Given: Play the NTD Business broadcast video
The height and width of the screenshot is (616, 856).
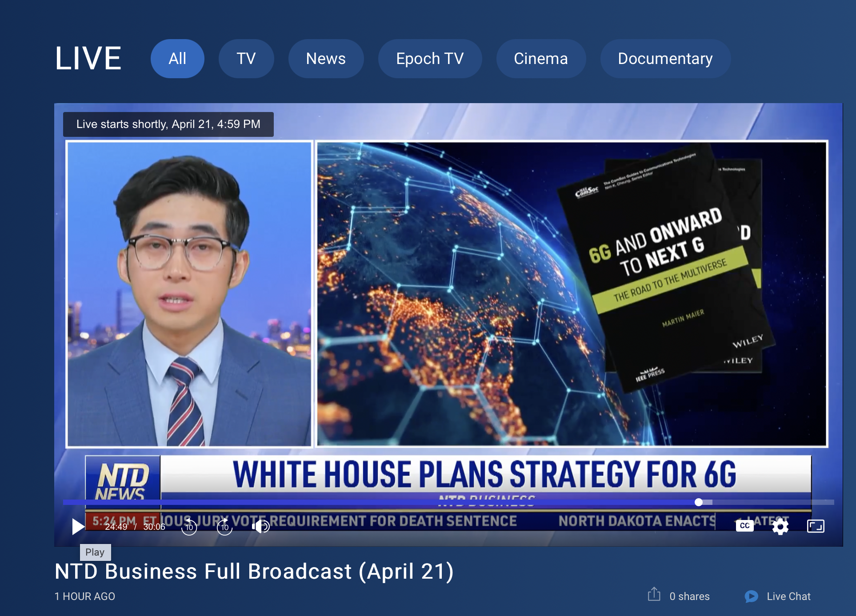Looking at the screenshot, I should (78, 527).
